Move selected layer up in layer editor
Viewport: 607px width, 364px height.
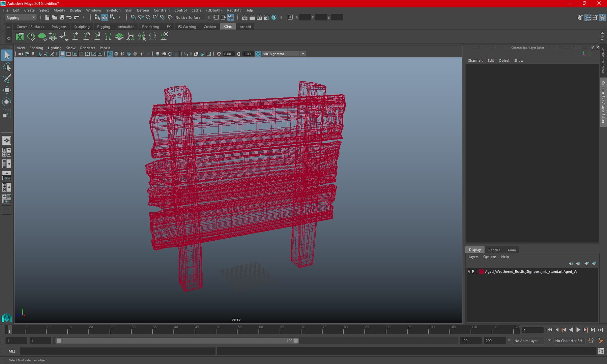tap(571, 264)
